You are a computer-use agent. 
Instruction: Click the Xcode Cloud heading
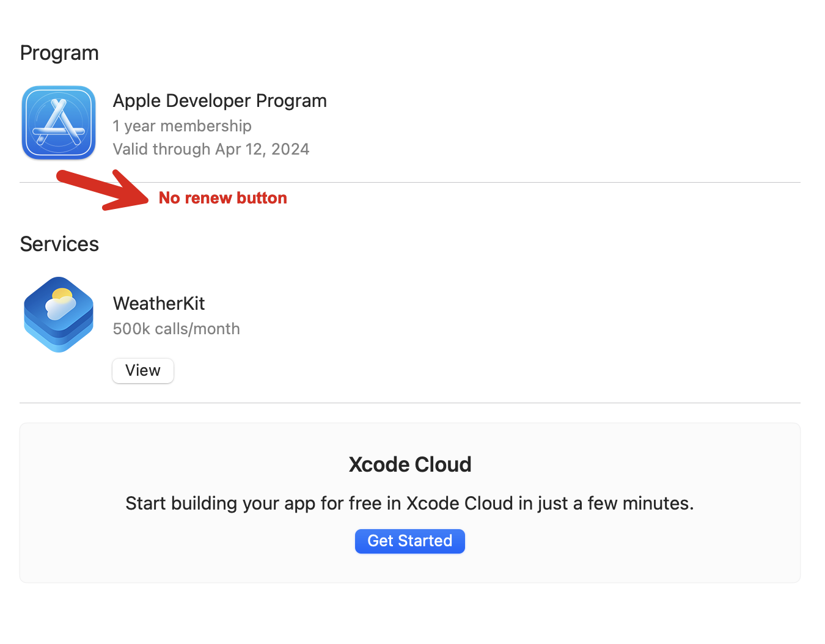pyautogui.click(x=410, y=464)
